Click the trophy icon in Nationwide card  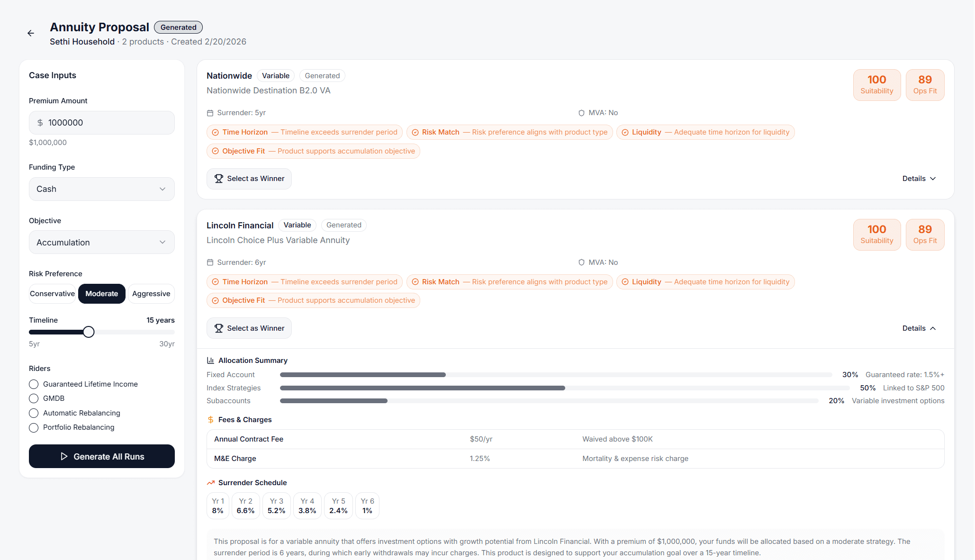[x=219, y=179]
